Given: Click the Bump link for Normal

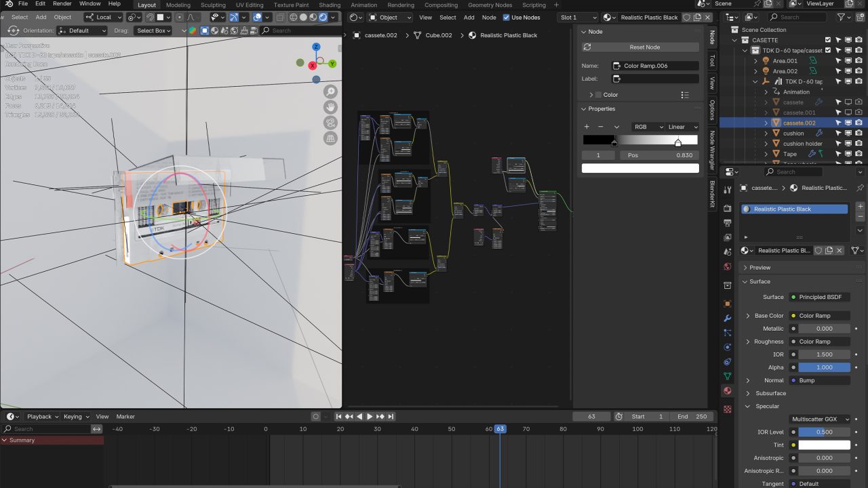Looking at the screenshot, I should point(820,380).
